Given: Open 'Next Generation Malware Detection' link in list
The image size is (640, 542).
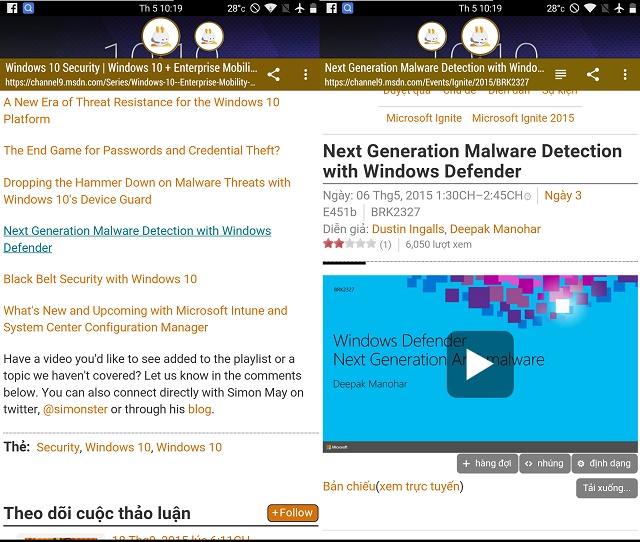Looking at the screenshot, I should click(137, 239).
